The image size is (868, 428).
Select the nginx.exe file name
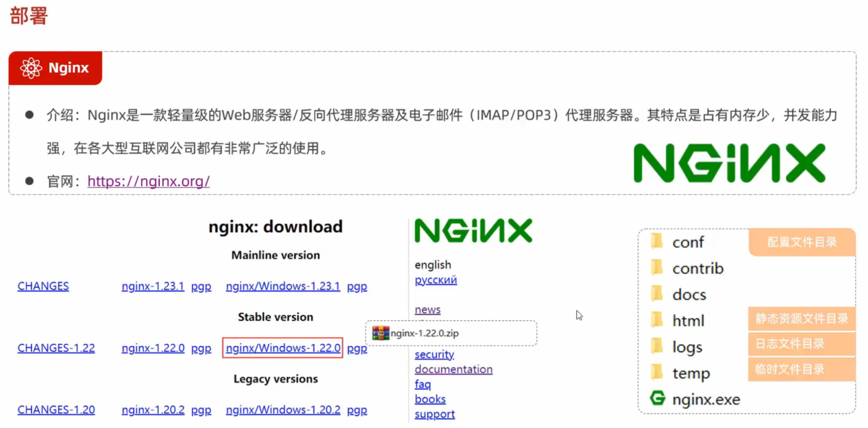[x=706, y=399]
